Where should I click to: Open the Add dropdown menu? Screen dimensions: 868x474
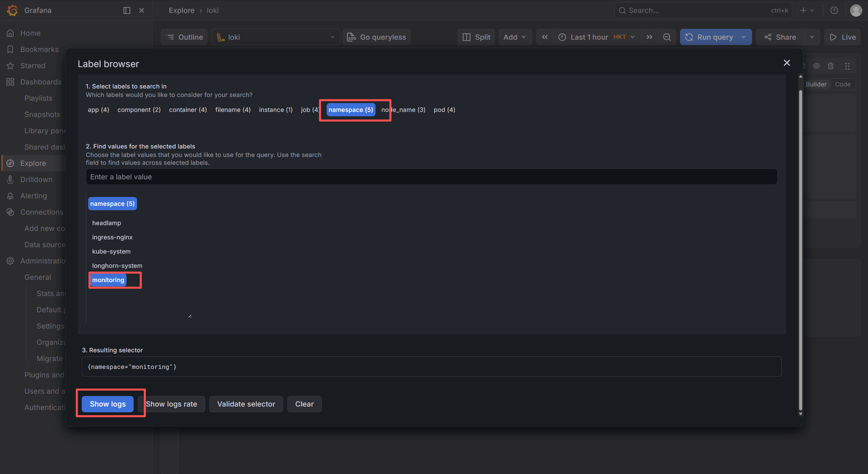[x=515, y=37]
